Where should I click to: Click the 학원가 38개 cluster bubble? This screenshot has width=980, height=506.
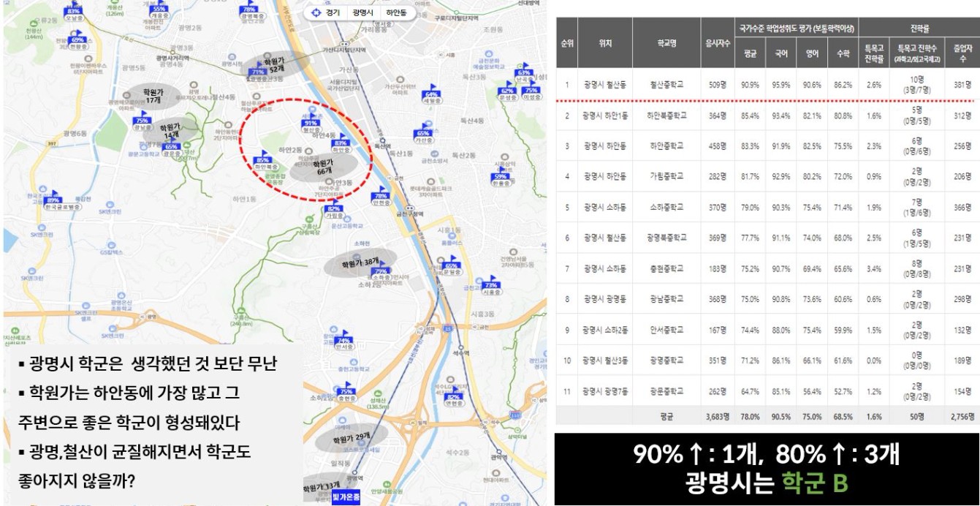click(360, 263)
